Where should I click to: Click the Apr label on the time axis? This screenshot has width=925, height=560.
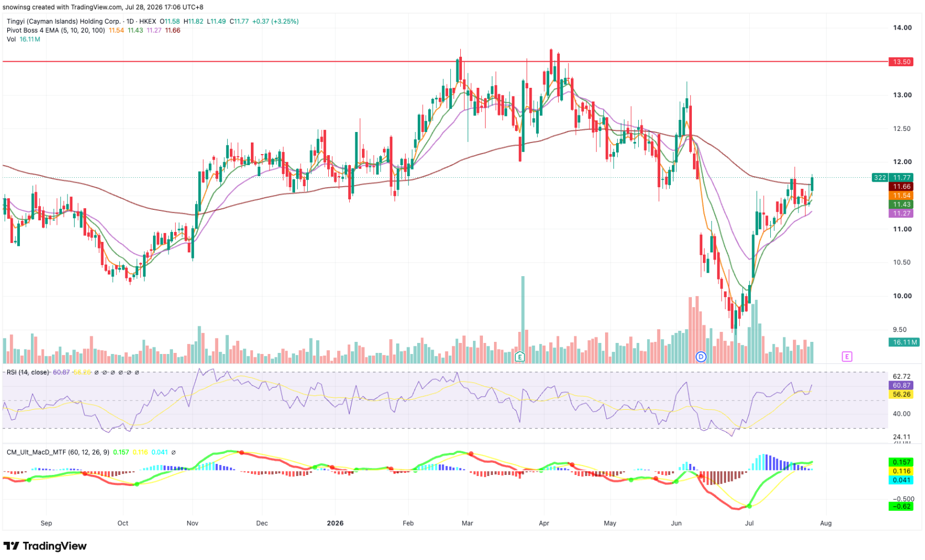click(x=544, y=523)
